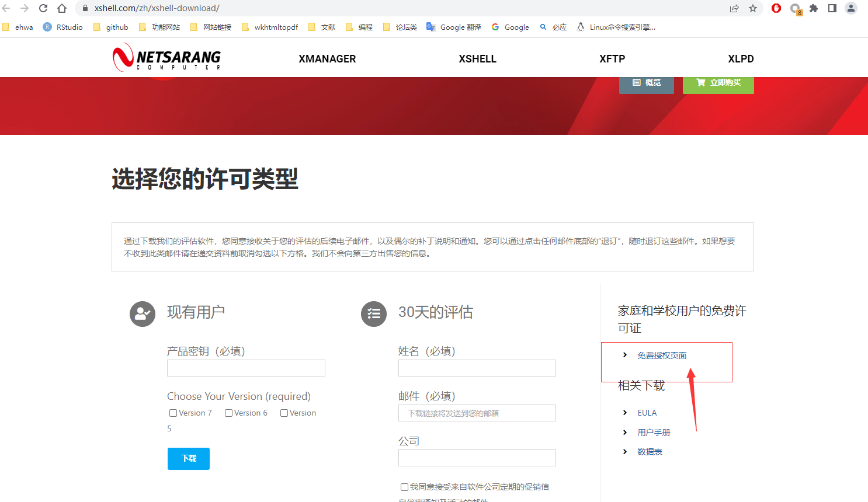The image size is (868, 502).
Task: Open the Google 翻译 bookmark
Action: (x=454, y=27)
